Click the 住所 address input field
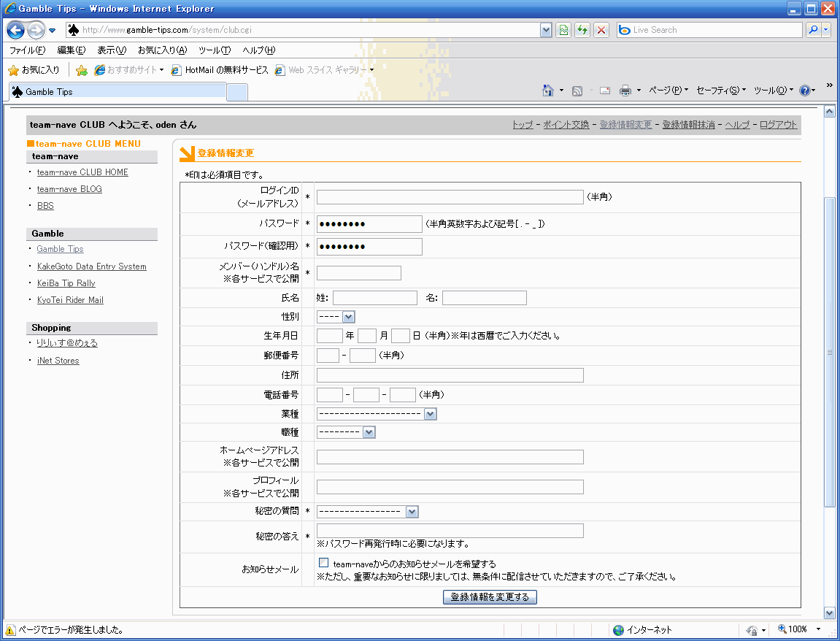840x641 pixels. pos(450,375)
